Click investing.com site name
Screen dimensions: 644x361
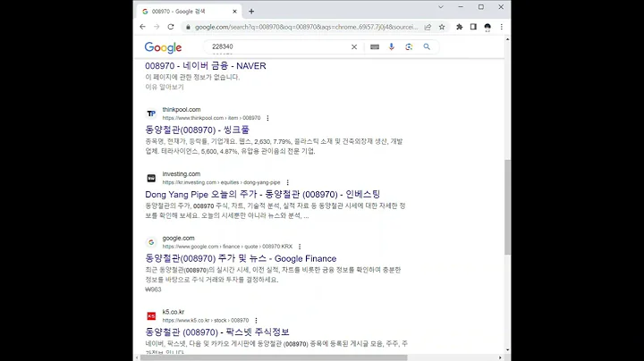click(181, 174)
